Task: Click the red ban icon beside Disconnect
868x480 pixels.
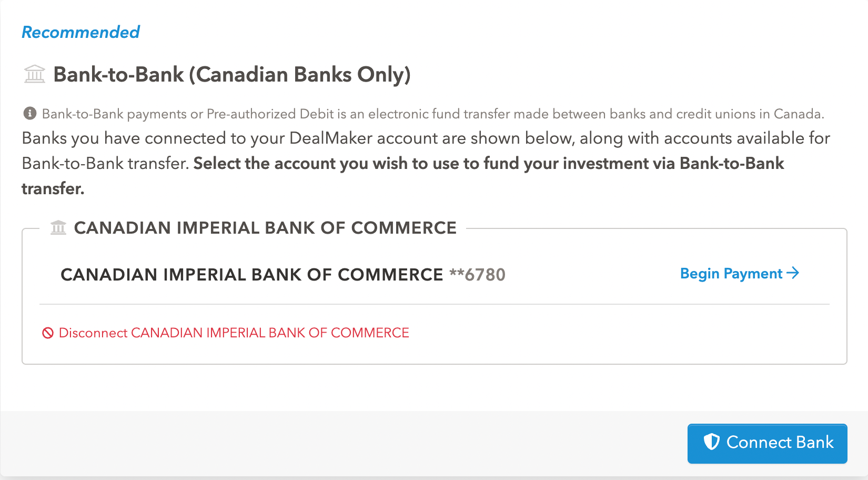Action: pyautogui.click(x=48, y=333)
